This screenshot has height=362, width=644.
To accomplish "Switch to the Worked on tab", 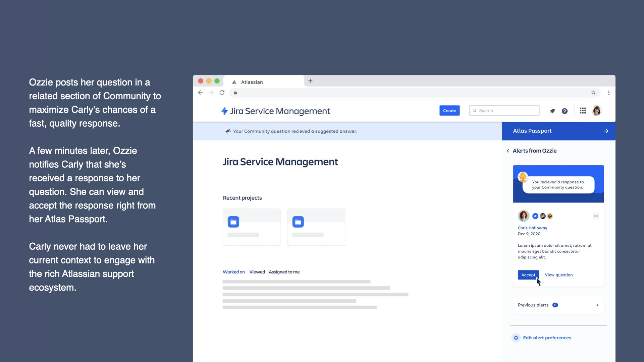I will tap(233, 272).
